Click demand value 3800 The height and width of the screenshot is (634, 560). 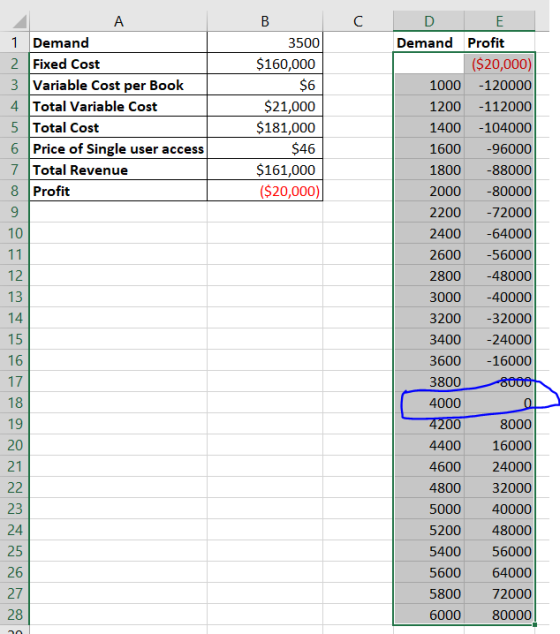429,382
